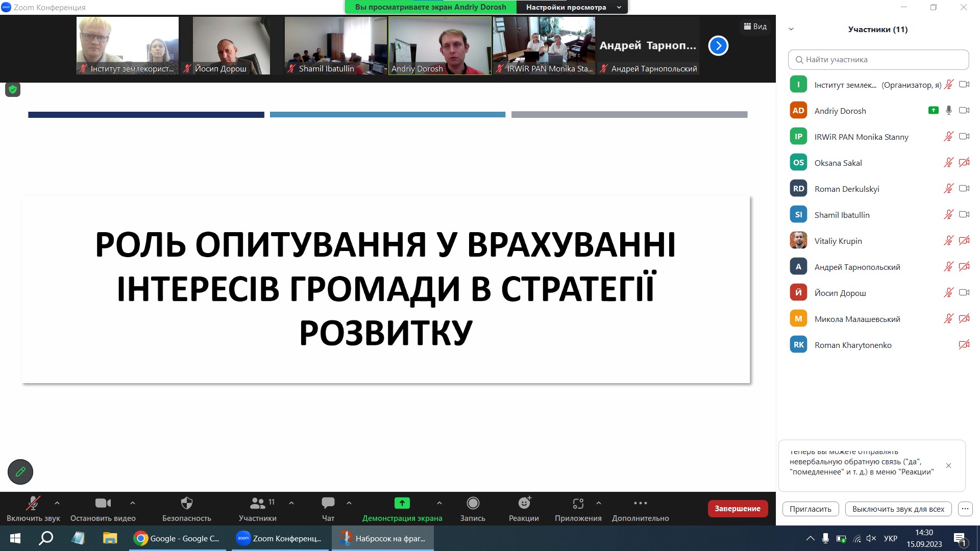Open the Reactions smiley icon
980x551 pixels.
click(524, 504)
